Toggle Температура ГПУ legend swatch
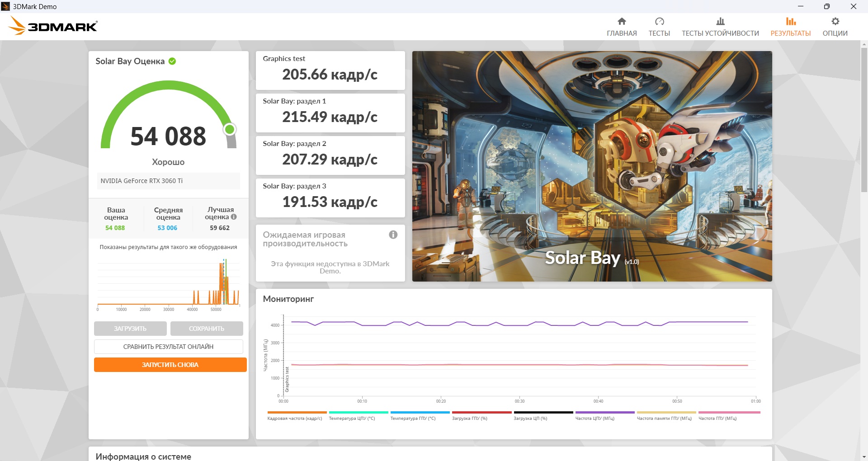The height and width of the screenshot is (461, 868). (420, 412)
